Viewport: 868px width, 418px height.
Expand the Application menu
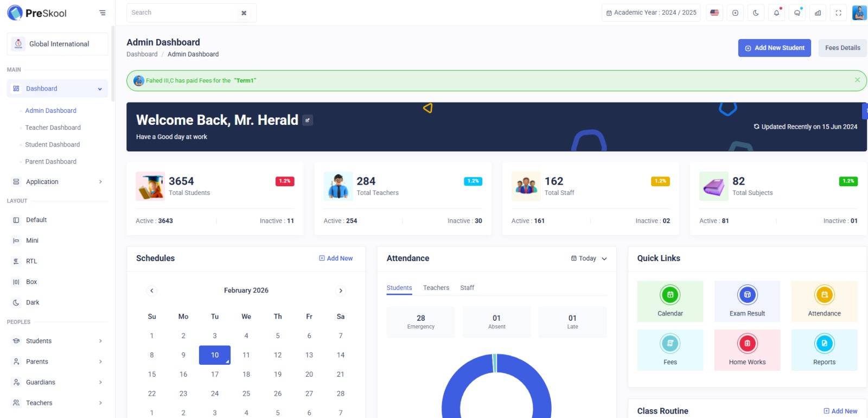click(58, 182)
